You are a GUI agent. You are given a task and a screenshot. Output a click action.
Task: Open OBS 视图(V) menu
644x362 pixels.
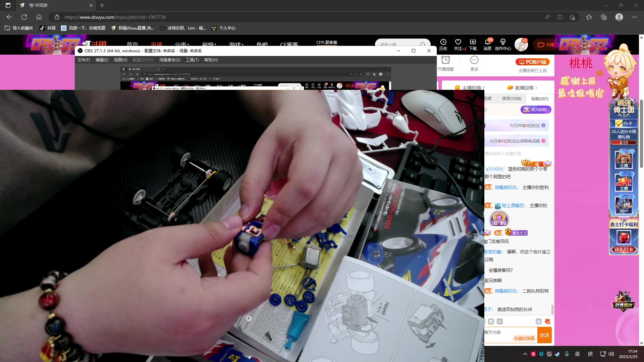point(120,60)
